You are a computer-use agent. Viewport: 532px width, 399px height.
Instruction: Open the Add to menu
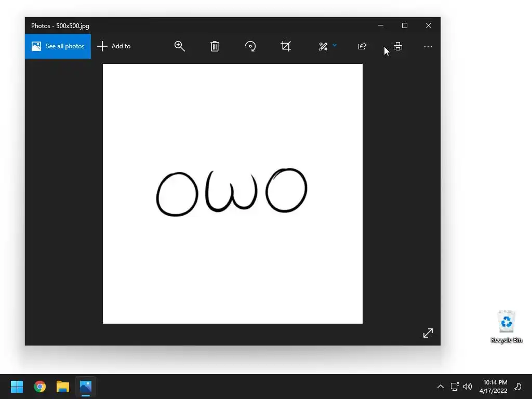tap(114, 46)
